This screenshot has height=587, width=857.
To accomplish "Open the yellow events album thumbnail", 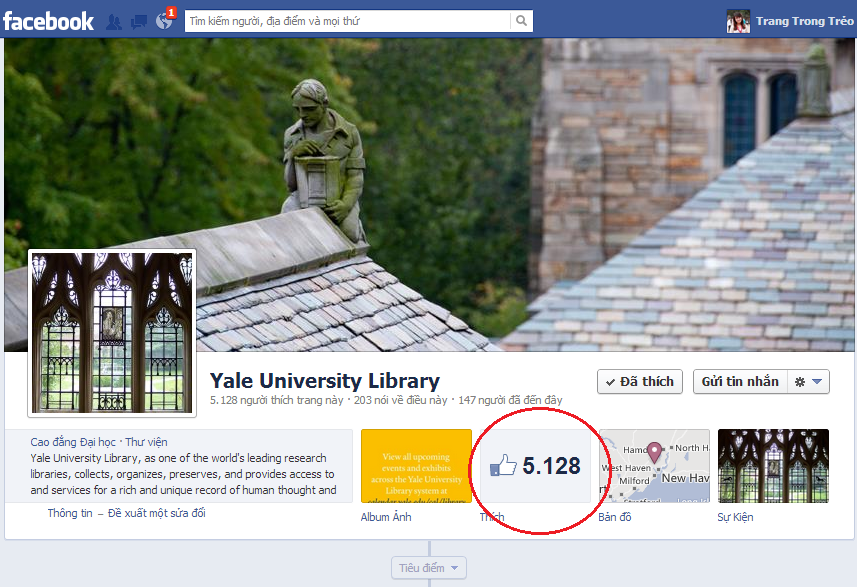I will pos(416,466).
